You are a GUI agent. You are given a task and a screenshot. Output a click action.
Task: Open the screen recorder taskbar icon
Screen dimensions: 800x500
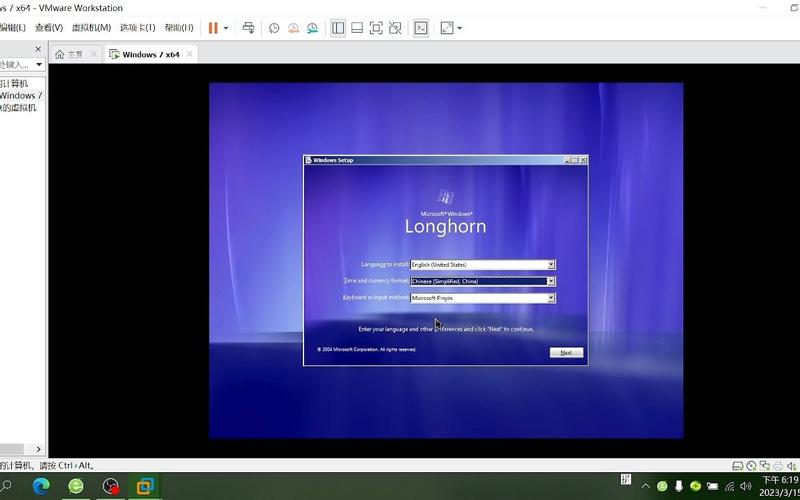point(111,486)
